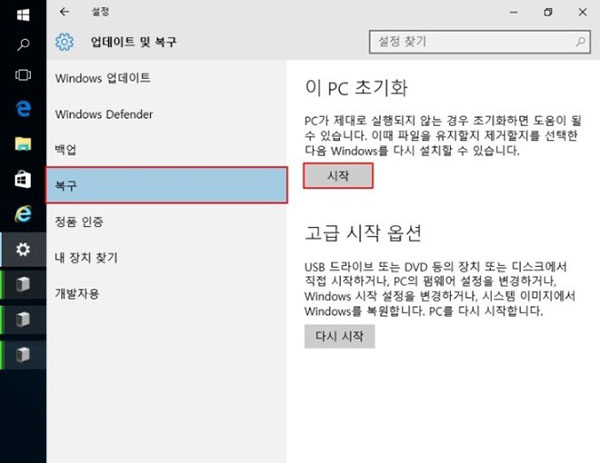Click the 업데이트 및 복구 page title
This screenshot has width=600, height=463.
pyautogui.click(x=133, y=42)
